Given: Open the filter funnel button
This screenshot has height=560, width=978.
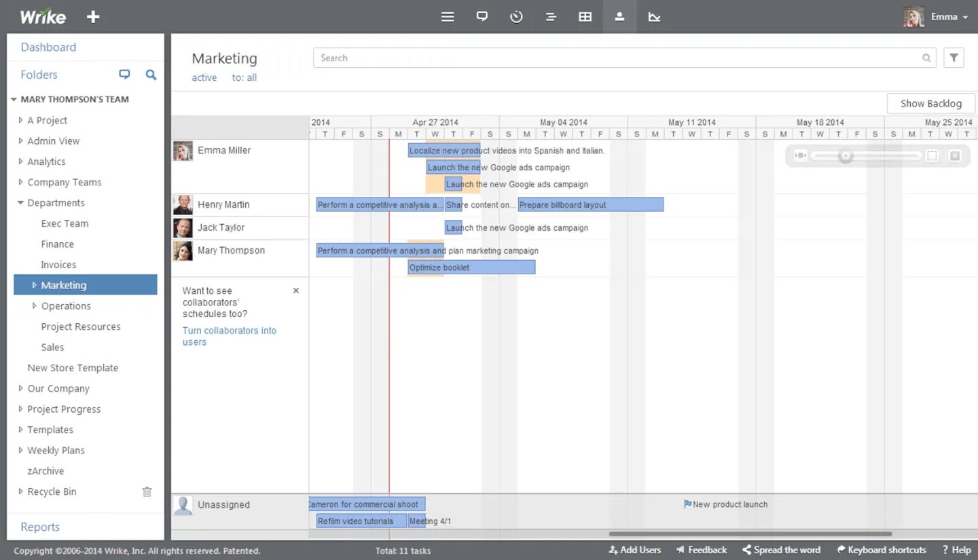Looking at the screenshot, I should tap(954, 58).
